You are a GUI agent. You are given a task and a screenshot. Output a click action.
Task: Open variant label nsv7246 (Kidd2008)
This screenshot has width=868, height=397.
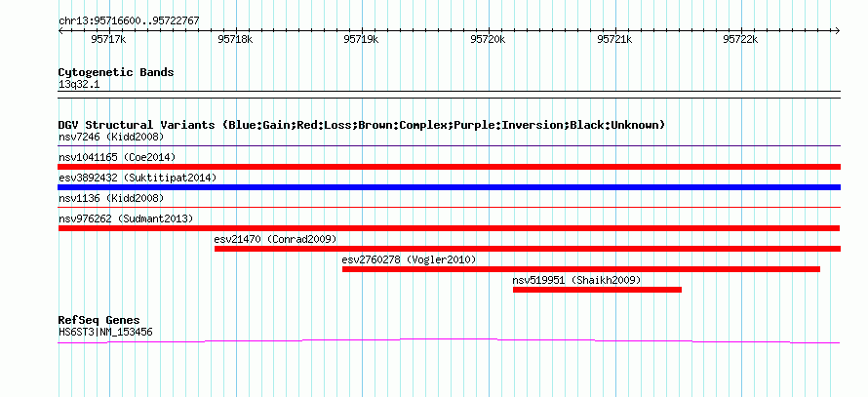click(111, 137)
